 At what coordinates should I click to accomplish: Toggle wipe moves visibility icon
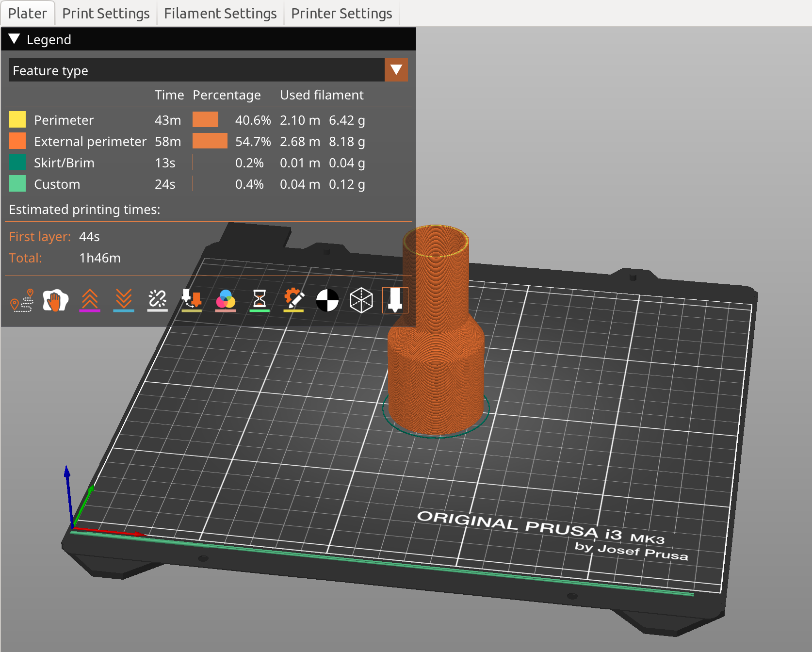pos(56,301)
